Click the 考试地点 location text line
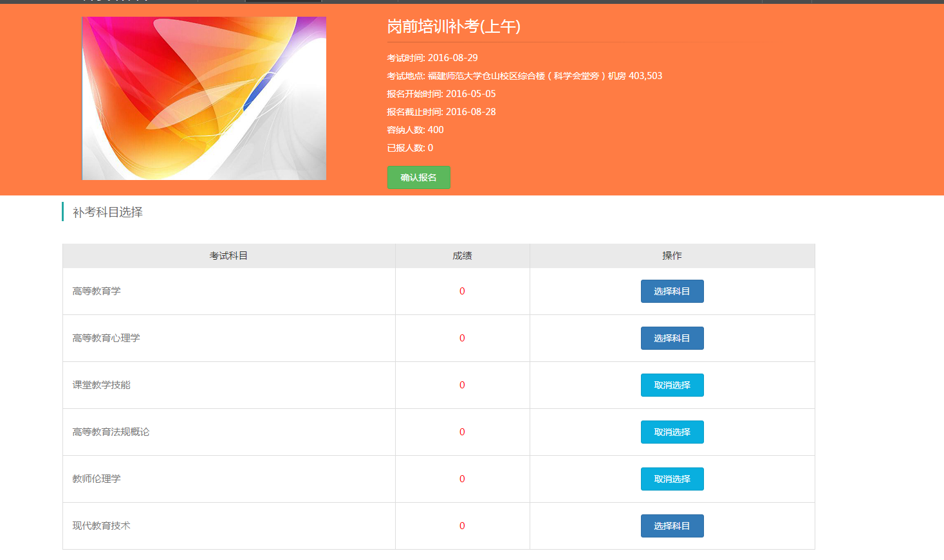This screenshot has height=560, width=944. (524, 76)
